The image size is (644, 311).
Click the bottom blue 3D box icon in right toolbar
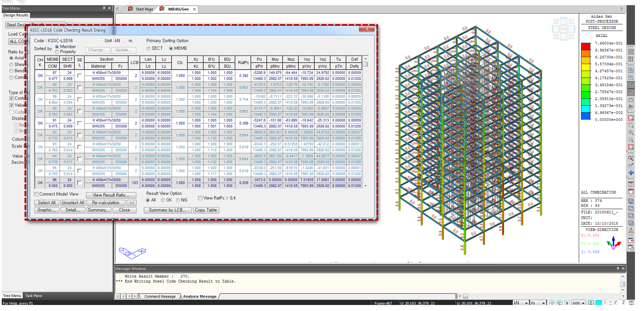[x=631, y=224]
